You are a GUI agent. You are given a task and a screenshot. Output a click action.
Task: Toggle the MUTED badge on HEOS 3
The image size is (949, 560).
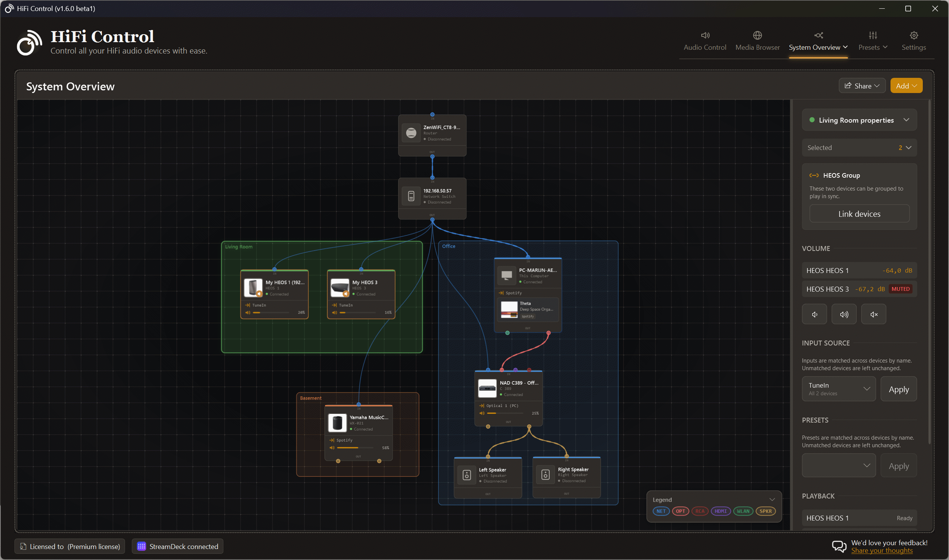tap(900, 289)
